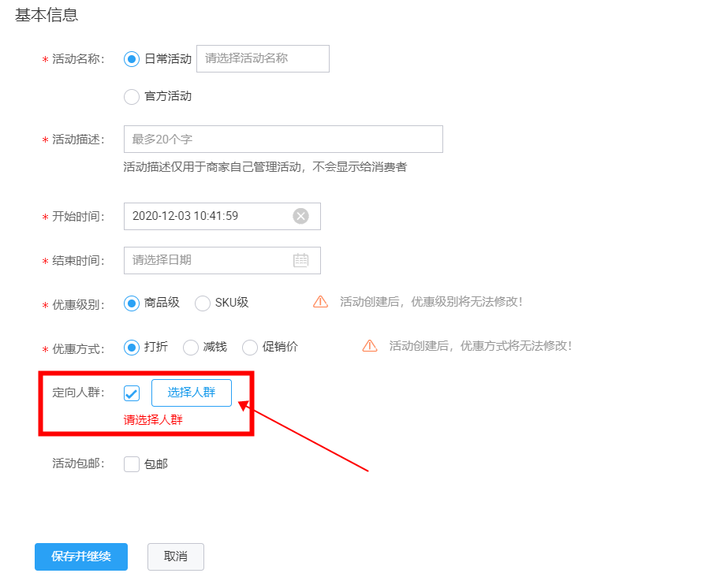This screenshot has height=588, width=705.
Task: Click the 活动描述 helper note text
Action: tap(265, 167)
